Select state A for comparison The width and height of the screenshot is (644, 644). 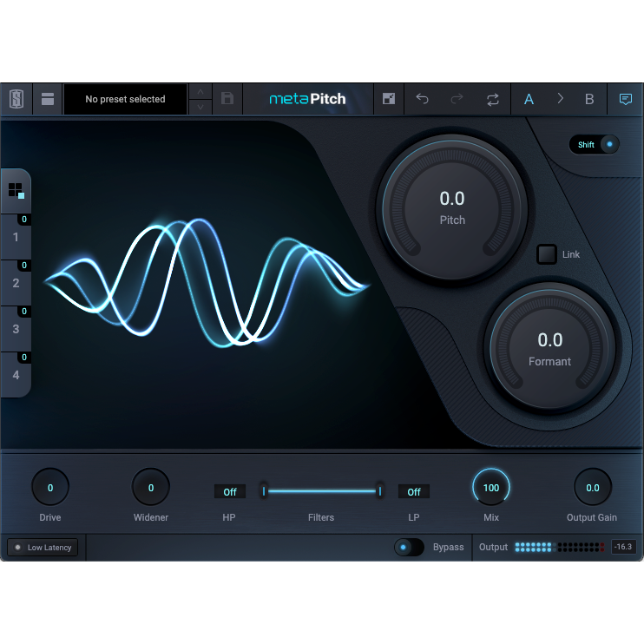point(529,99)
